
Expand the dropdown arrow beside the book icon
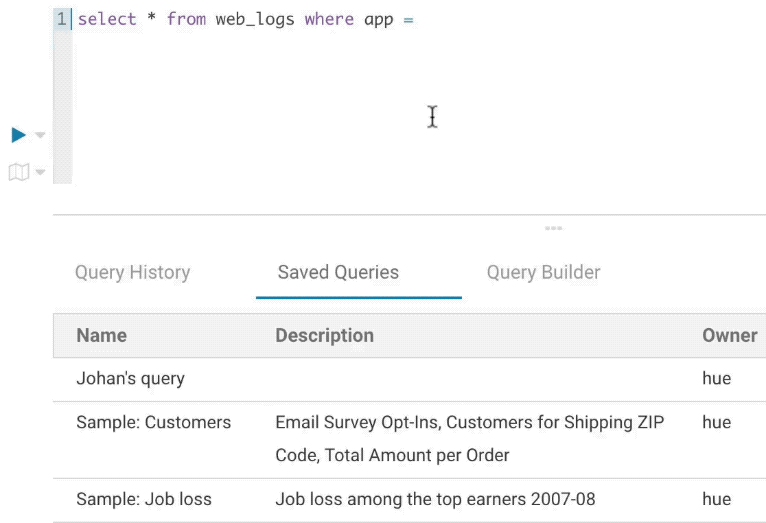click(x=40, y=172)
